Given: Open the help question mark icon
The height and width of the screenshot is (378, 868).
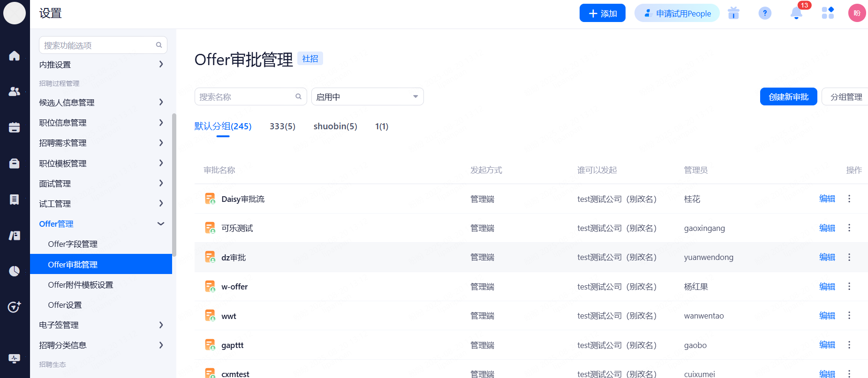Looking at the screenshot, I should [764, 13].
